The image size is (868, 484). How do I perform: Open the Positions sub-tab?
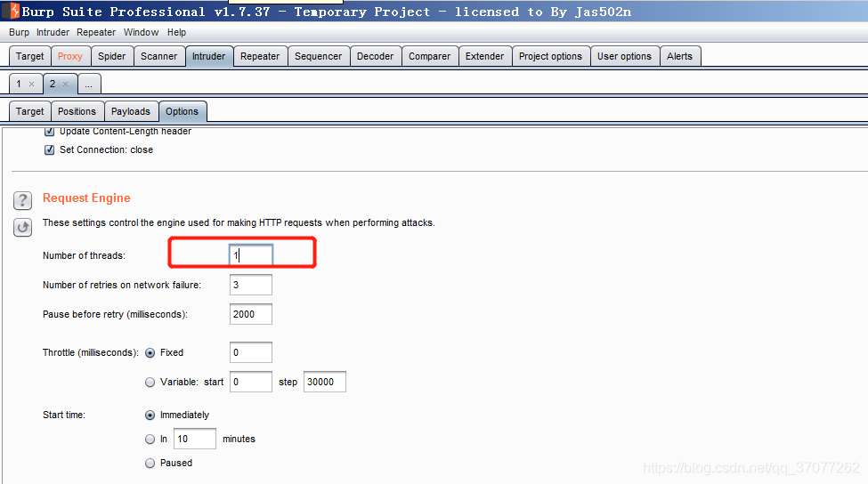tap(77, 112)
